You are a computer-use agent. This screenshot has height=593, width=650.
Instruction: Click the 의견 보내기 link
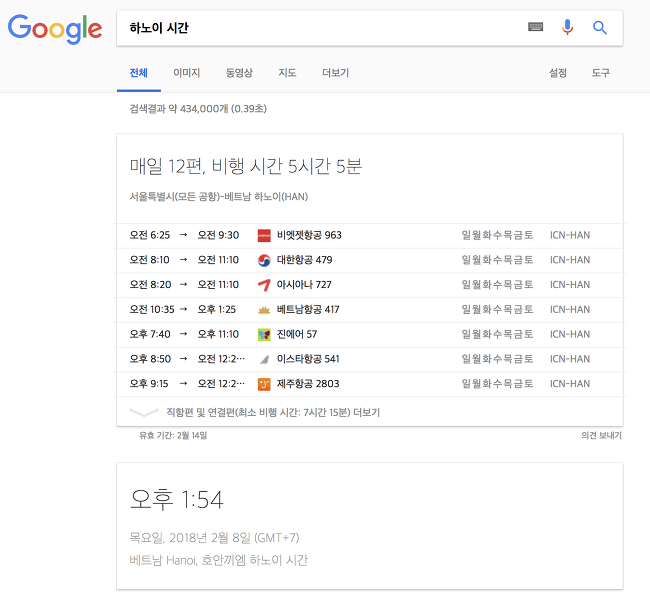[601, 435]
